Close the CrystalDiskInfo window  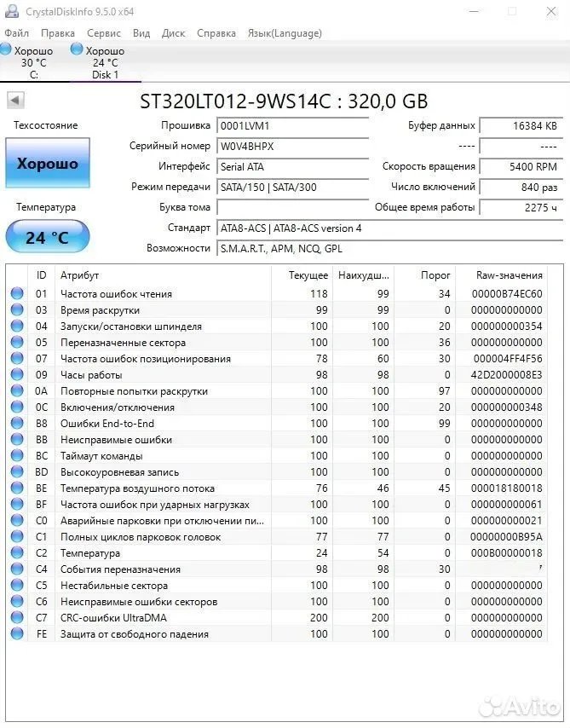pos(551,11)
